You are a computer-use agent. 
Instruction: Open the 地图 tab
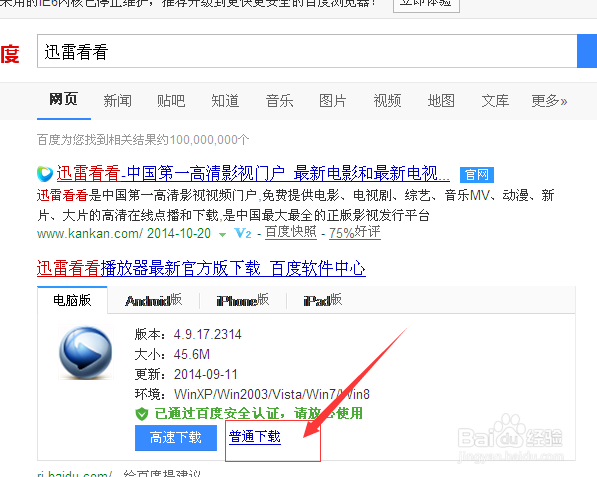click(x=441, y=101)
